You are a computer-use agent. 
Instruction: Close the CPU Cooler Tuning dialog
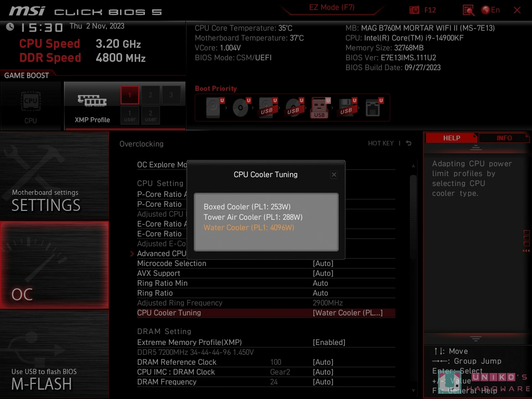[x=334, y=175]
